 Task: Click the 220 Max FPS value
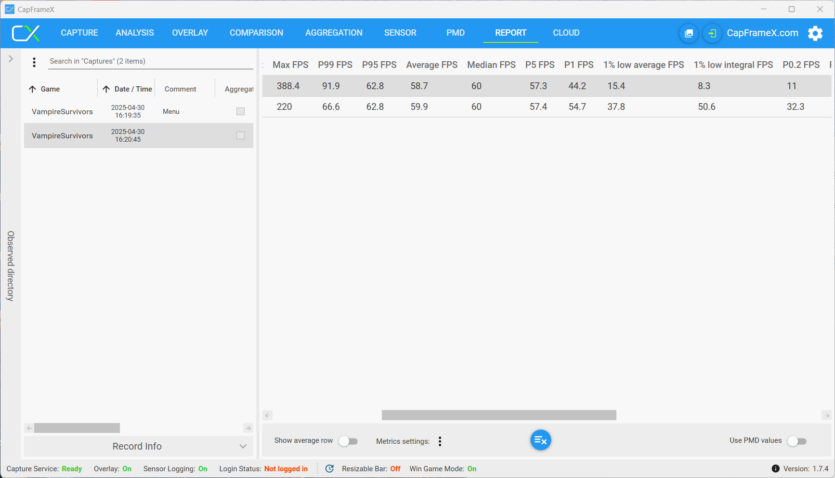point(284,106)
